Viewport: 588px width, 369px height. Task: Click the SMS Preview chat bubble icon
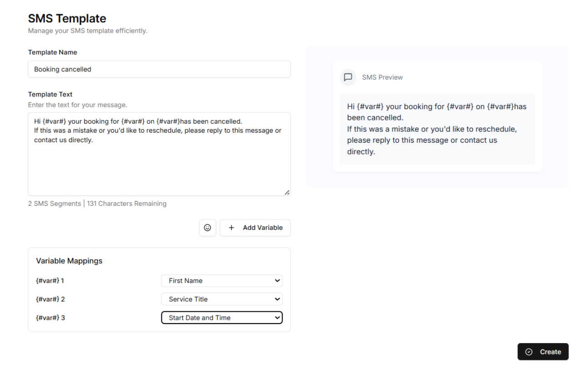348,77
